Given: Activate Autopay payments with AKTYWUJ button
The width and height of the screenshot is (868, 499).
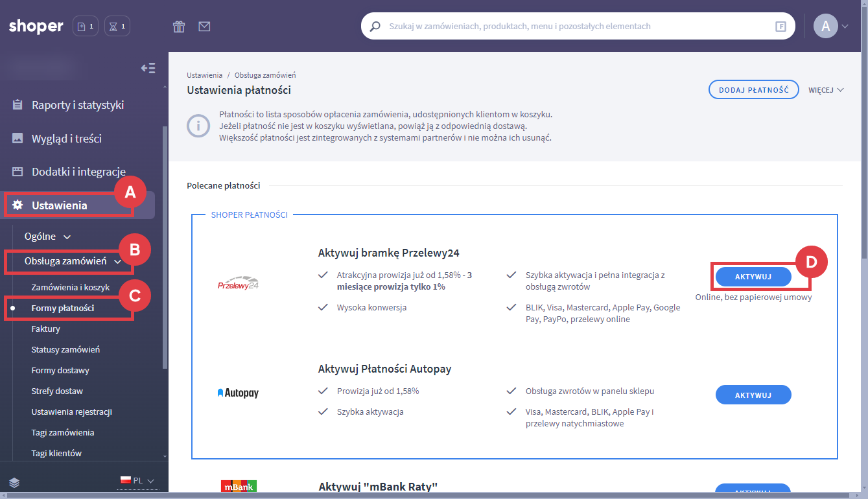Looking at the screenshot, I should [753, 395].
